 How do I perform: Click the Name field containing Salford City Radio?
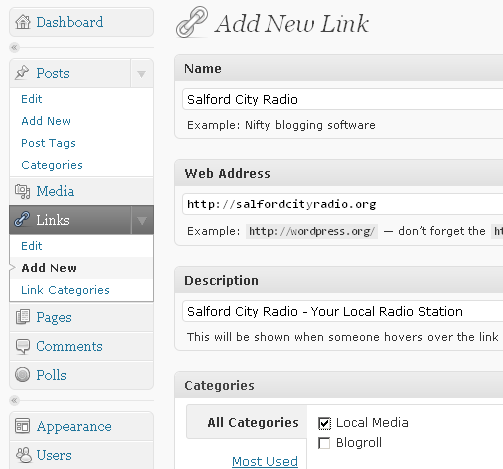click(x=343, y=99)
